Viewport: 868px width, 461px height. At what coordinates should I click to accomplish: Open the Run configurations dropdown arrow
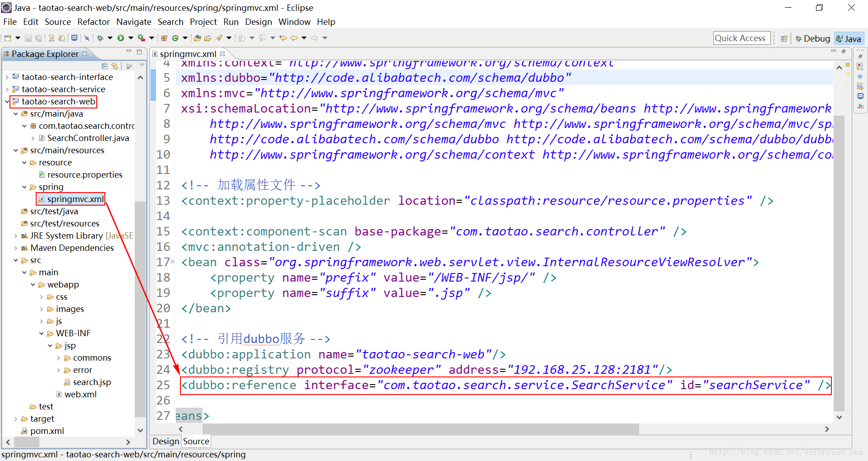point(131,38)
